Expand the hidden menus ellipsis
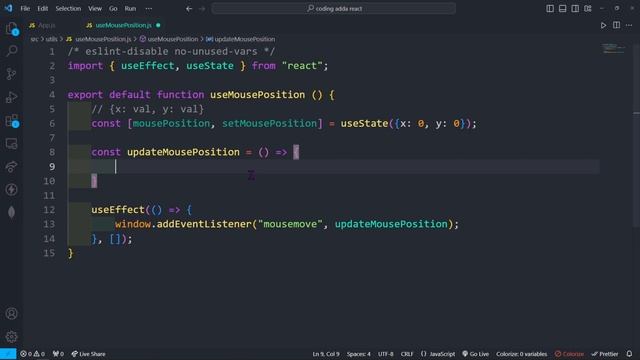The width and height of the screenshot is (640, 360). pyautogui.click(x=149, y=9)
